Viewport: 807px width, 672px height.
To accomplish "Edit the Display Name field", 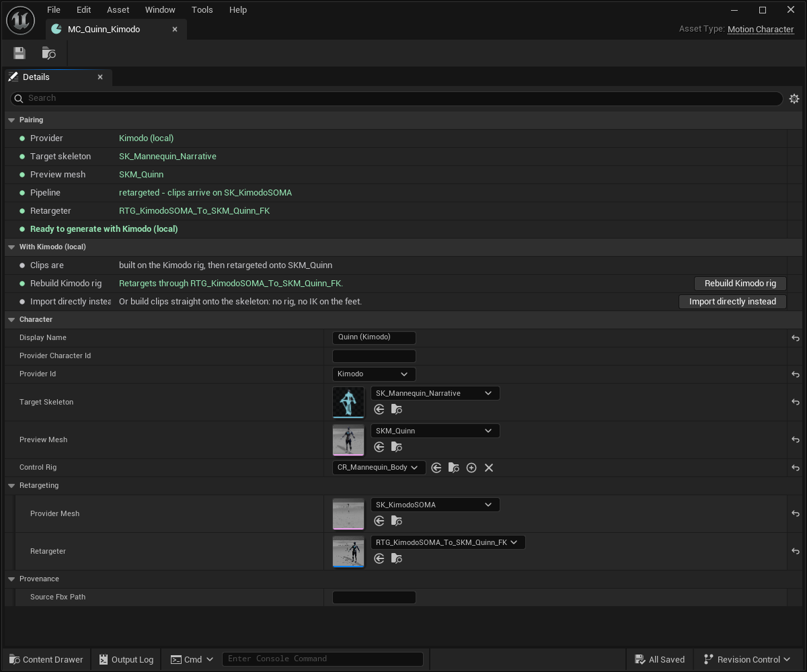I will (x=374, y=337).
